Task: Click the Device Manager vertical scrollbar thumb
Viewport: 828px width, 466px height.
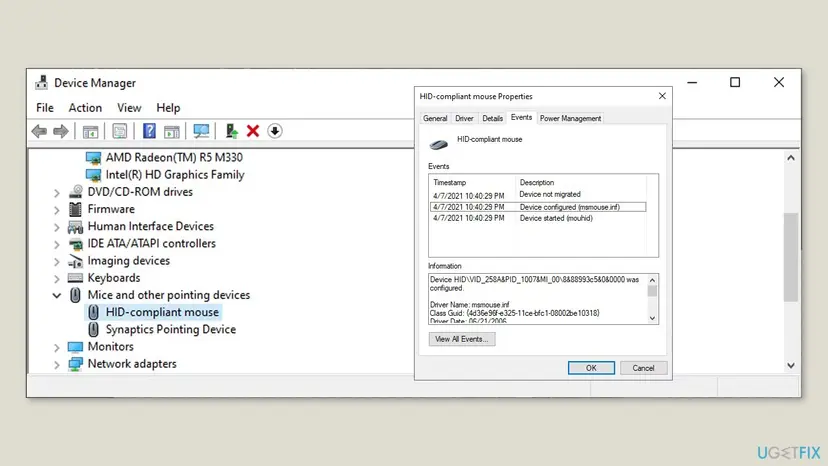Action: pos(791,257)
